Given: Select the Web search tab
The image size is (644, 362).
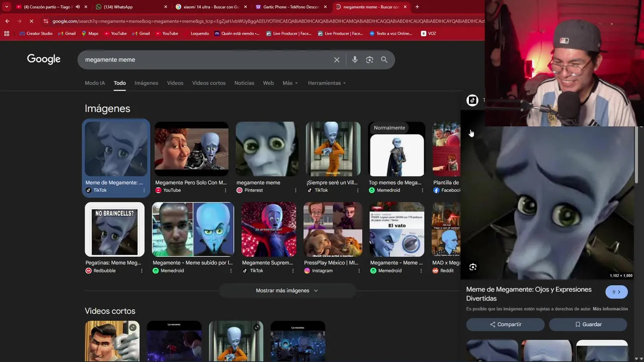Looking at the screenshot, I should 268,83.
